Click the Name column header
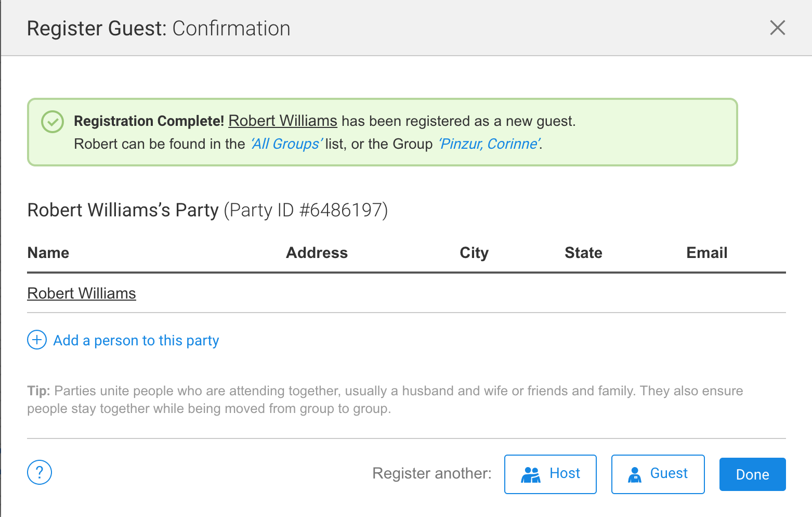 48,253
